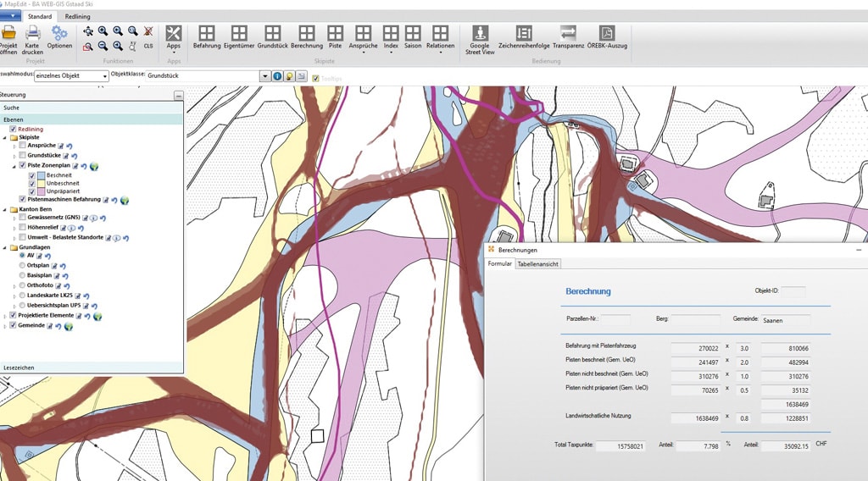Click the Total Taxpunkte field
Screen dimensions: 868x481
620,446
